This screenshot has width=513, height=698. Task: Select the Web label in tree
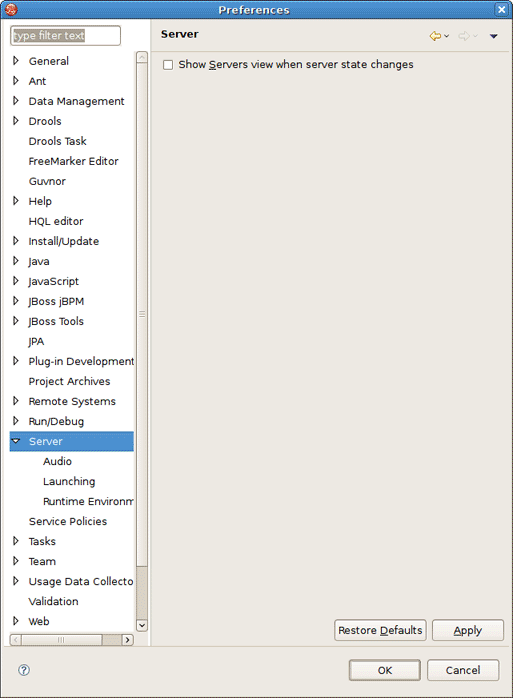pyautogui.click(x=39, y=621)
